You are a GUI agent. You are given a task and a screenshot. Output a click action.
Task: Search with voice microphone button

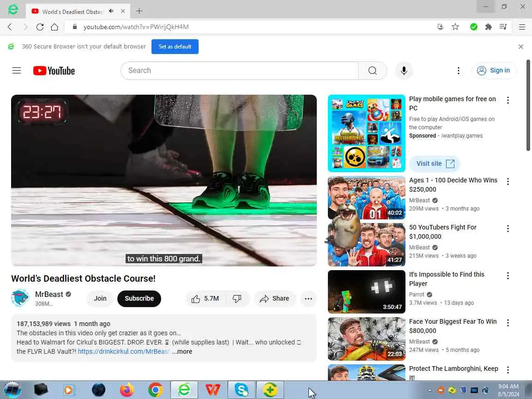pyautogui.click(x=404, y=71)
